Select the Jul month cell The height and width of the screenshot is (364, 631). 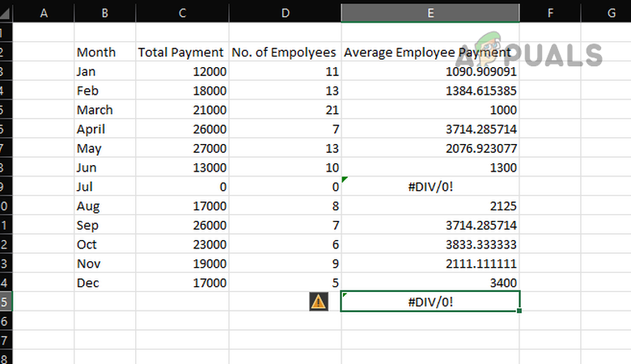tap(105, 187)
